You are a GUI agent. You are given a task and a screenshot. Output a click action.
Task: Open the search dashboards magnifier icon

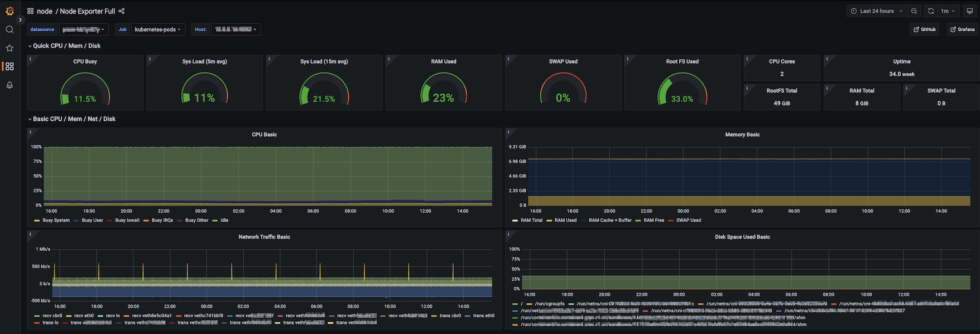point(9,30)
